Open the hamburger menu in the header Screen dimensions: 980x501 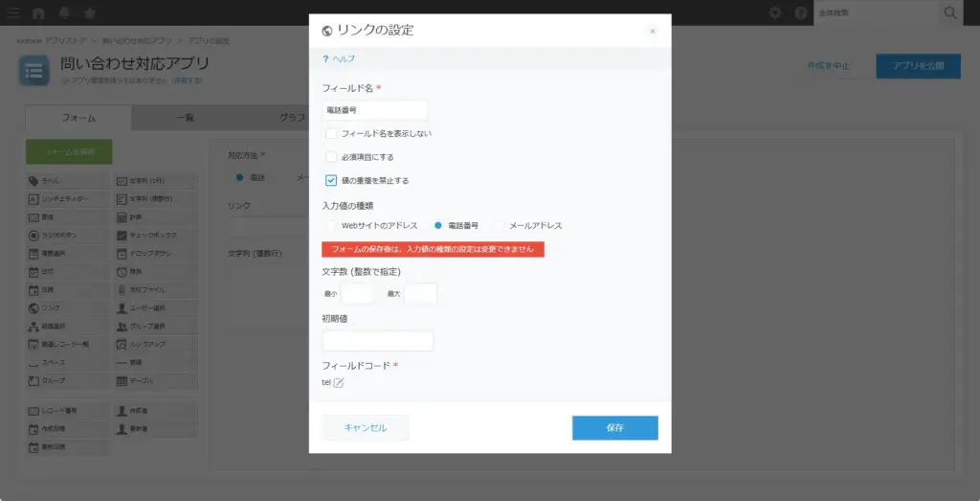13,12
